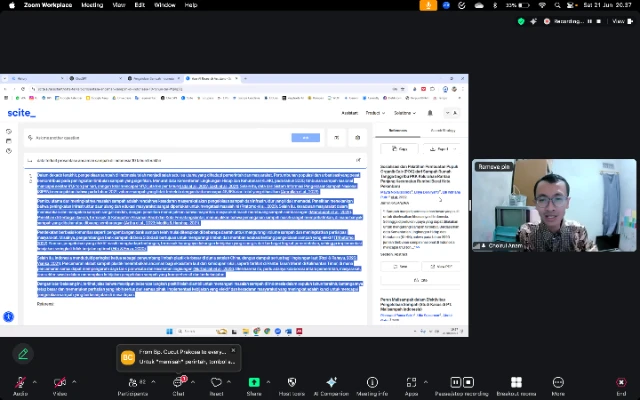
Task: Switch to the Search Strategy tab
Action: pyautogui.click(x=443, y=130)
